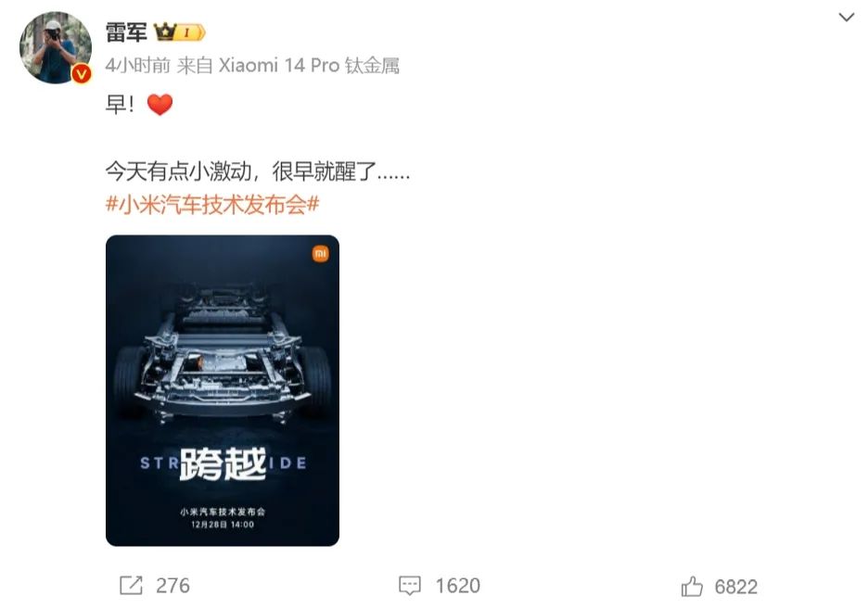Like the post with thumbs-up icon
Screen dimensions: 868x609
pos(692,587)
